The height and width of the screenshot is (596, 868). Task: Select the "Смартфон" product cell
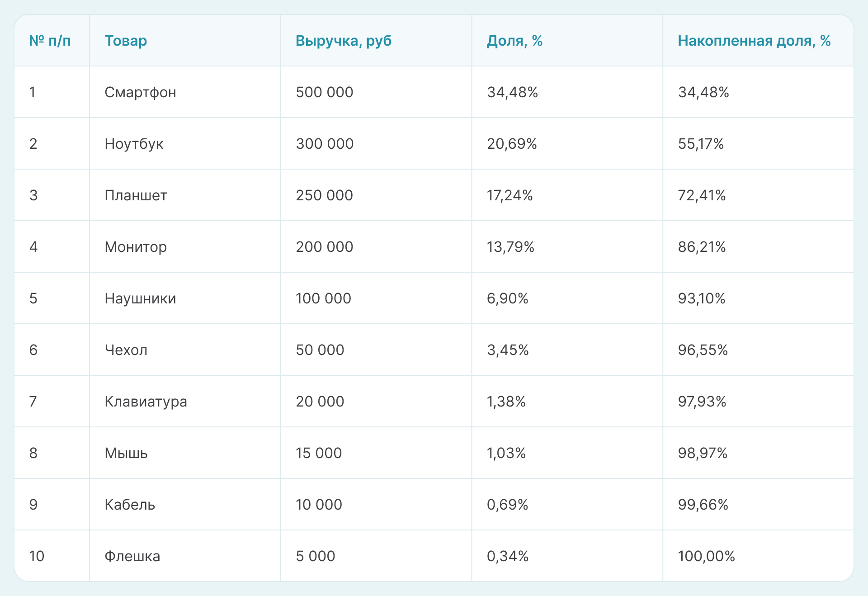[140, 92]
